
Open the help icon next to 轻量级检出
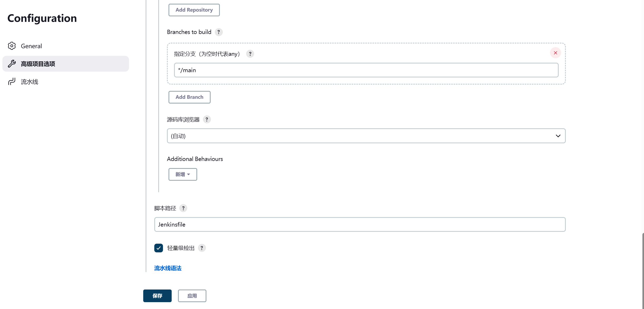[202, 248]
